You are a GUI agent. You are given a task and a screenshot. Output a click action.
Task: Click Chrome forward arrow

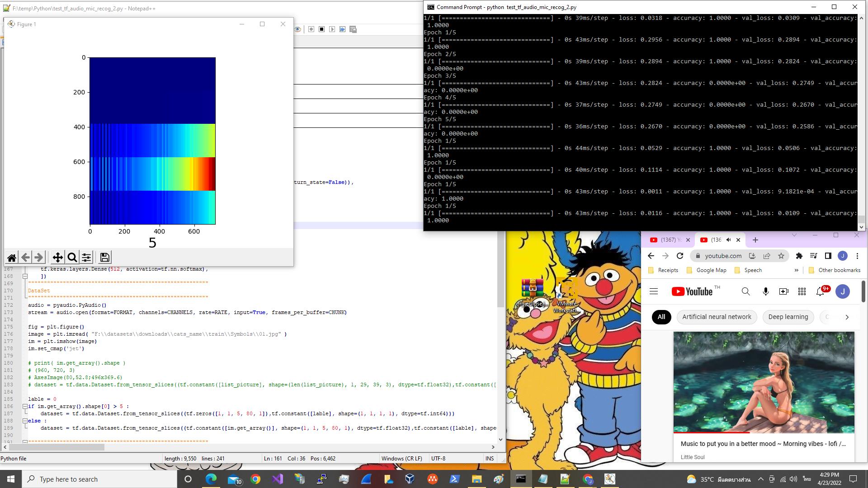pyautogui.click(x=665, y=256)
